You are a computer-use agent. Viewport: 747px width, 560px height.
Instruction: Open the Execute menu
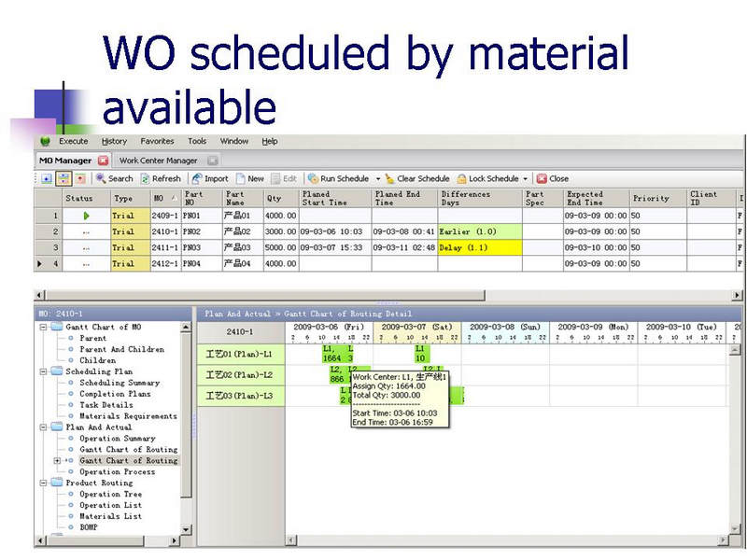(x=74, y=142)
